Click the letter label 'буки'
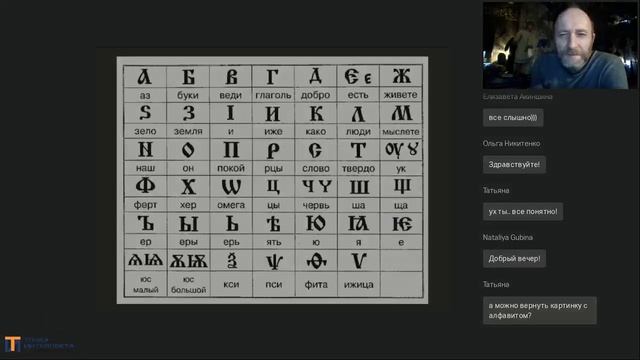 188,95
